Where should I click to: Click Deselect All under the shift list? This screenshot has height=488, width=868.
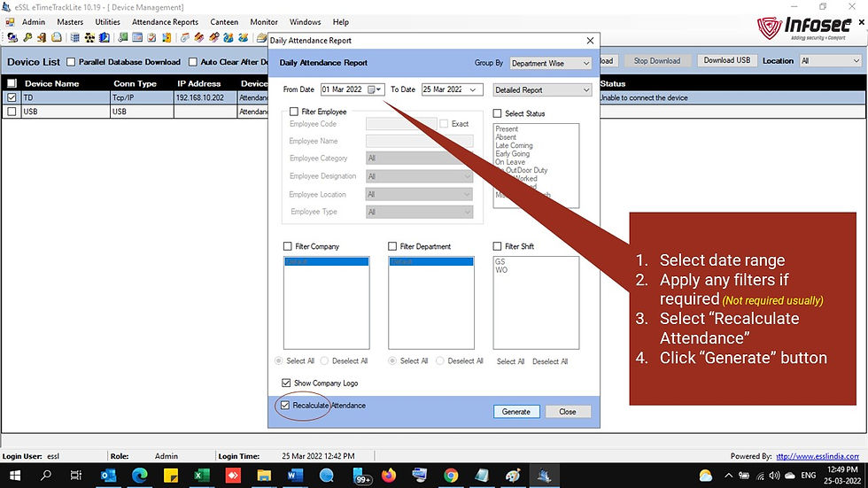click(x=550, y=361)
